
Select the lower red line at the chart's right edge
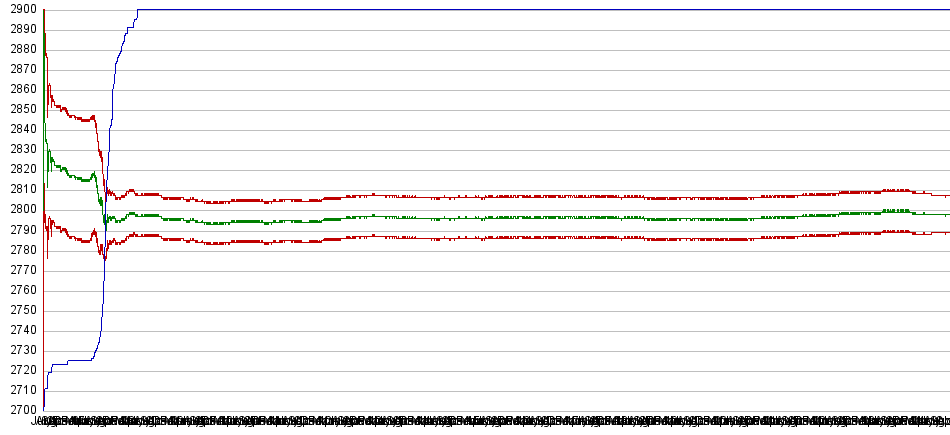pyautogui.click(x=944, y=232)
